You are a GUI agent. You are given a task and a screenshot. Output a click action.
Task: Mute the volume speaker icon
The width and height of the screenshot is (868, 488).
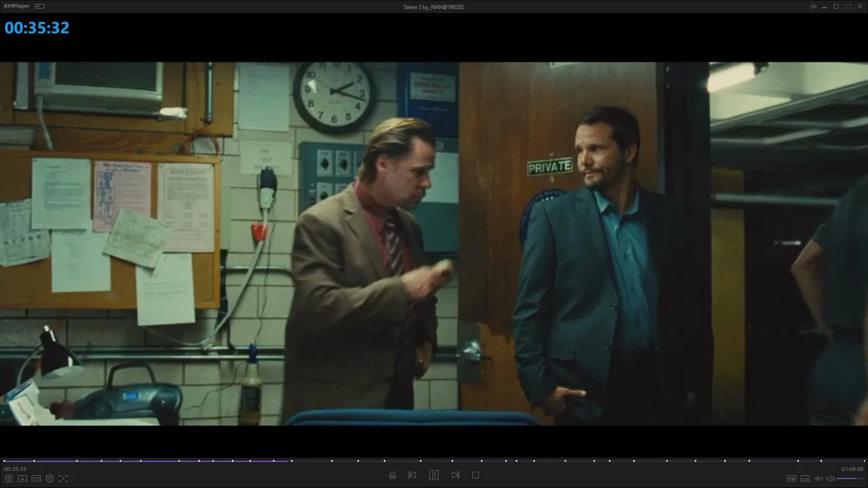point(830,479)
